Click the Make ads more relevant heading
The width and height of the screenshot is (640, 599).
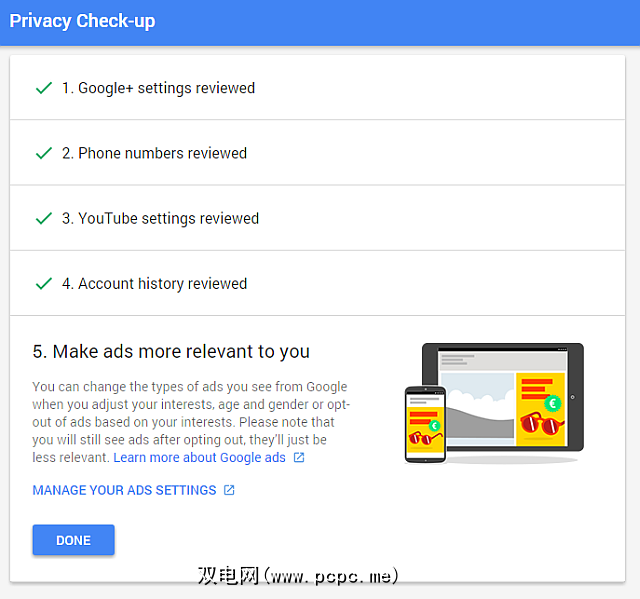(x=171, y=351)
